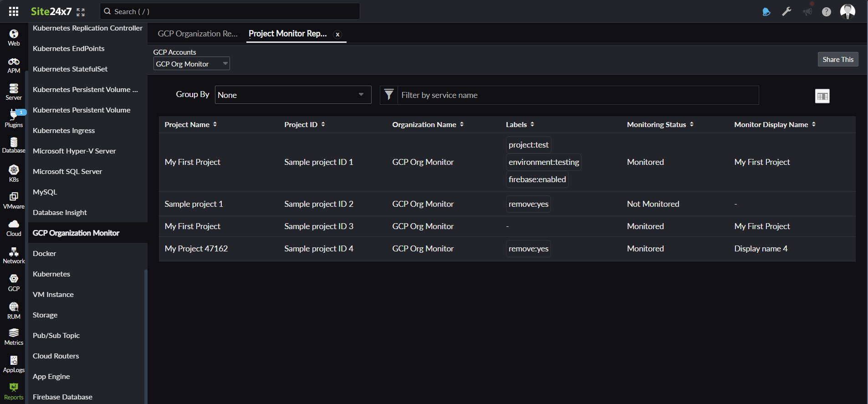Close the Project Monitor Report tab

pos(337,34)
